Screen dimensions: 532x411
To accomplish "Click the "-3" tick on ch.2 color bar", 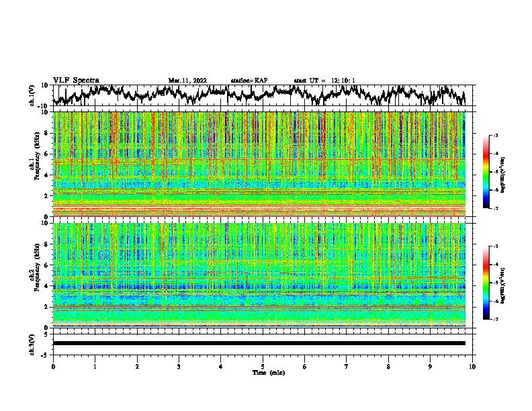I will 496,246.
